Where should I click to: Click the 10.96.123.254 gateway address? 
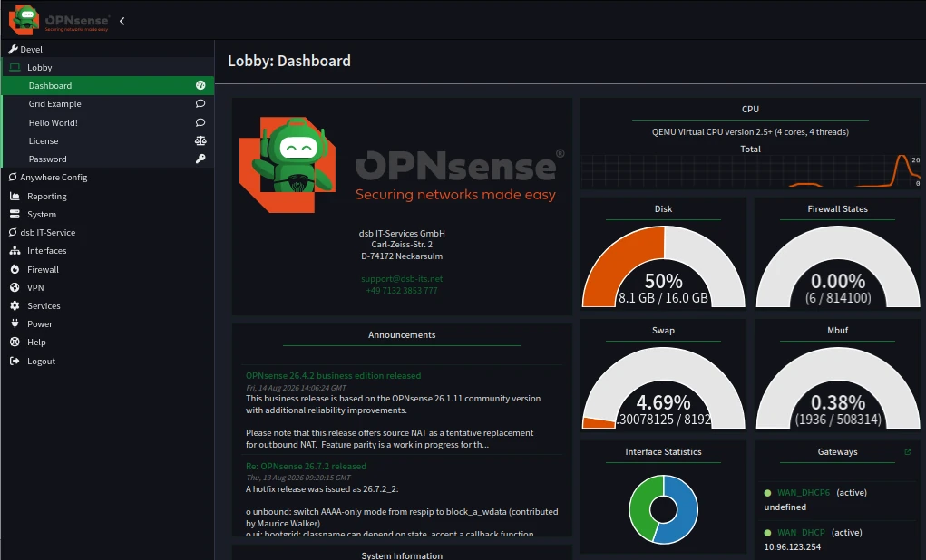pos(792,547)
